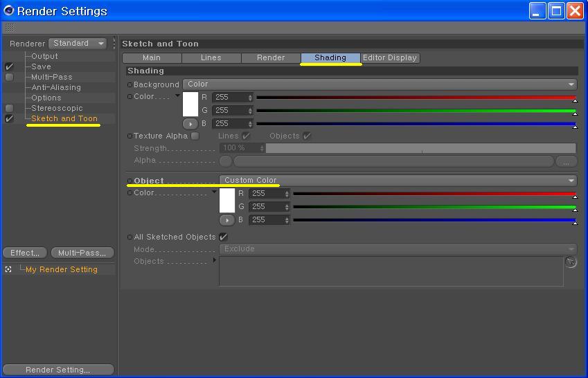Click the Render Setting... button

tap(58, 370)
